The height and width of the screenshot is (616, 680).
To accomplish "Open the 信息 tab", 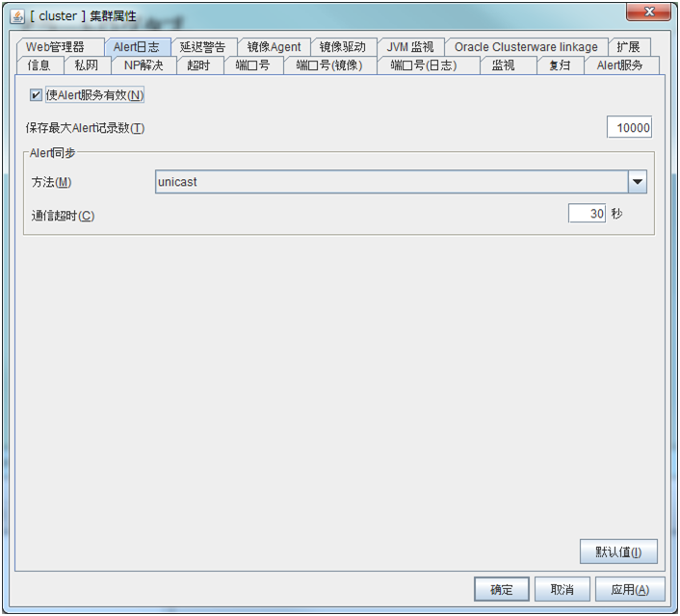I will coord(39,65).
